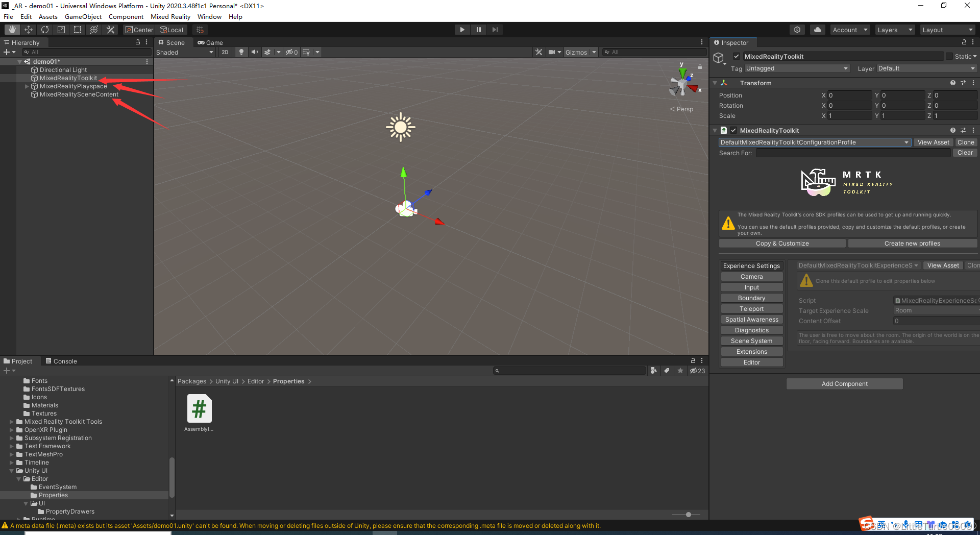980x535 pixels.
Task: Click the Clear search button
Action: (965, 153)
